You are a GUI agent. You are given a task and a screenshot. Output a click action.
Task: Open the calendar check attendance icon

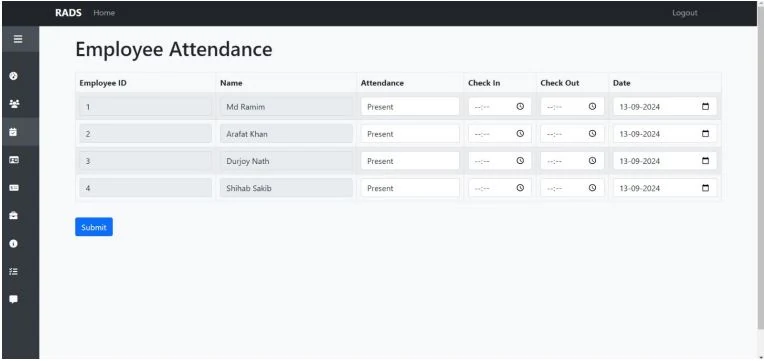pyautogui.click(x=14, y=132)
